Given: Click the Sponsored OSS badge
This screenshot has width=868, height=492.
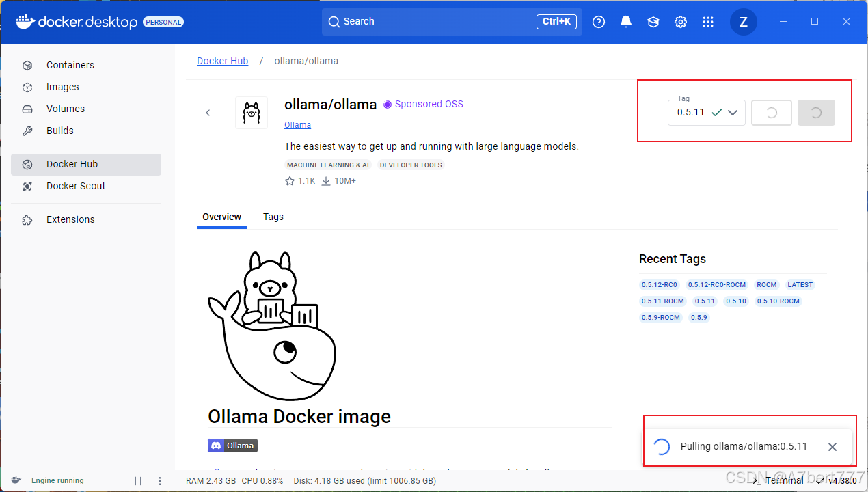Looking at the screenshot, I should point(423,104).
